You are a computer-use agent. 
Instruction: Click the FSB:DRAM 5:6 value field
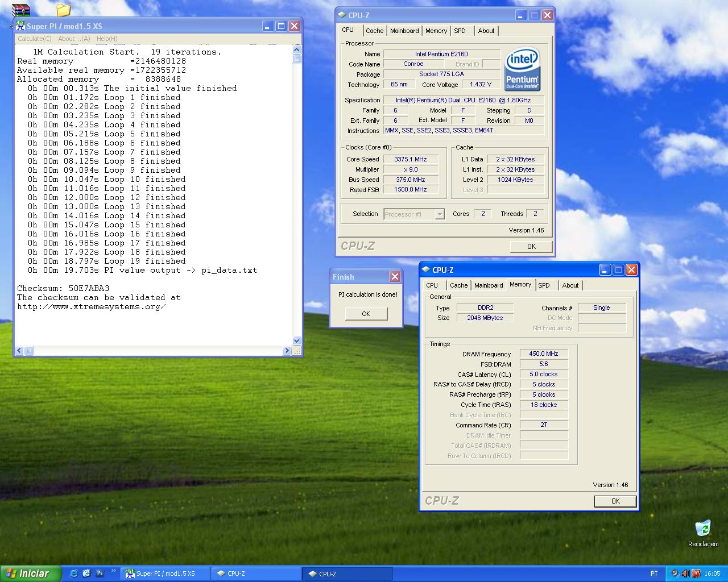tap(544, 364)
